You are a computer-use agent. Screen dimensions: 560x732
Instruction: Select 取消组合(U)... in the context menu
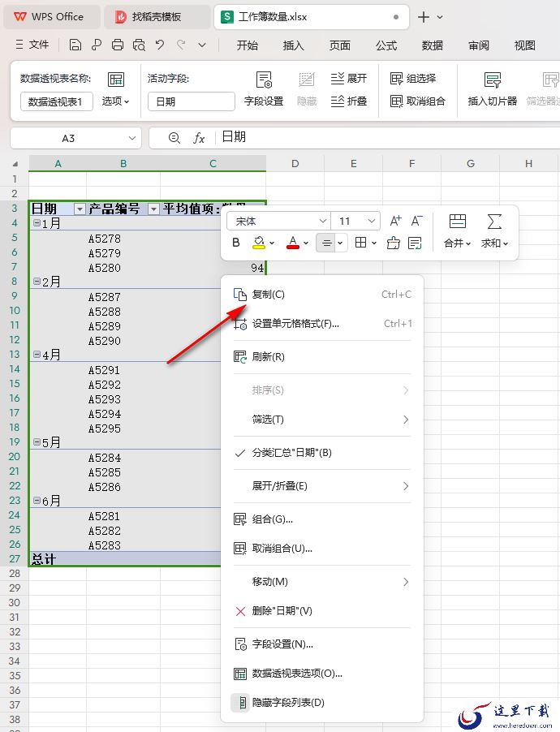pos(322,548)
